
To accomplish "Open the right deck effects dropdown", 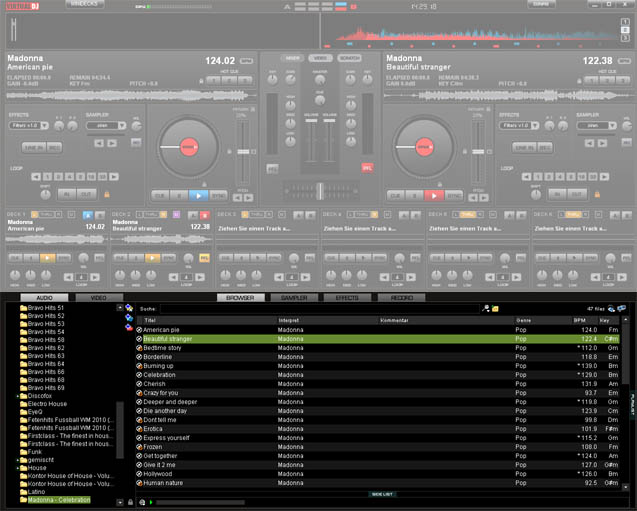I will point(519,126).
